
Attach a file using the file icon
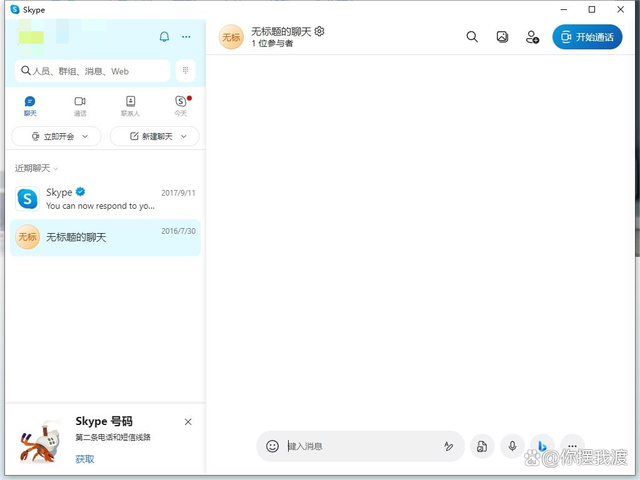pos(482,447)
